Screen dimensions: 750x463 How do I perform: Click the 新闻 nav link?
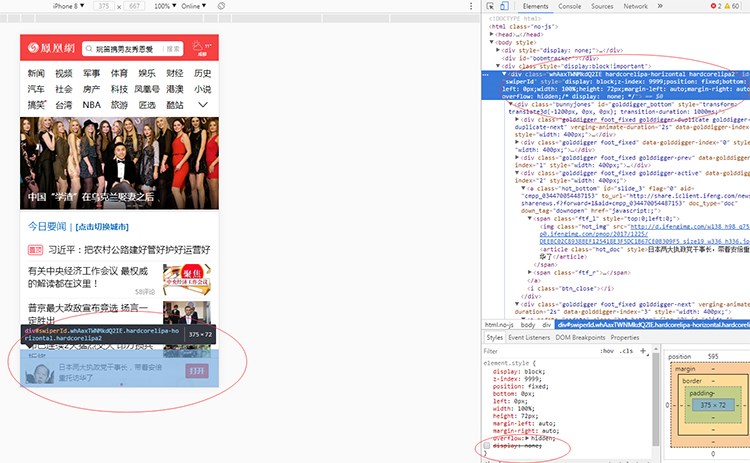point(36,73)
